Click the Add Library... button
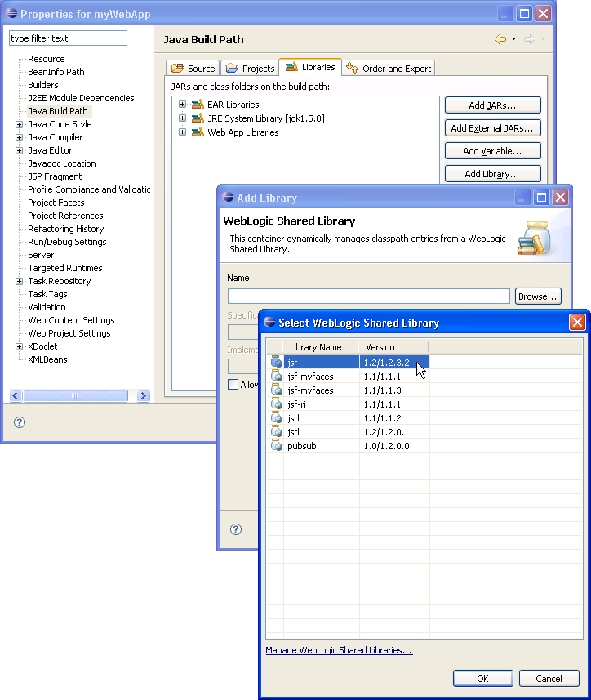Screen dimensions: 591x700 492,174
